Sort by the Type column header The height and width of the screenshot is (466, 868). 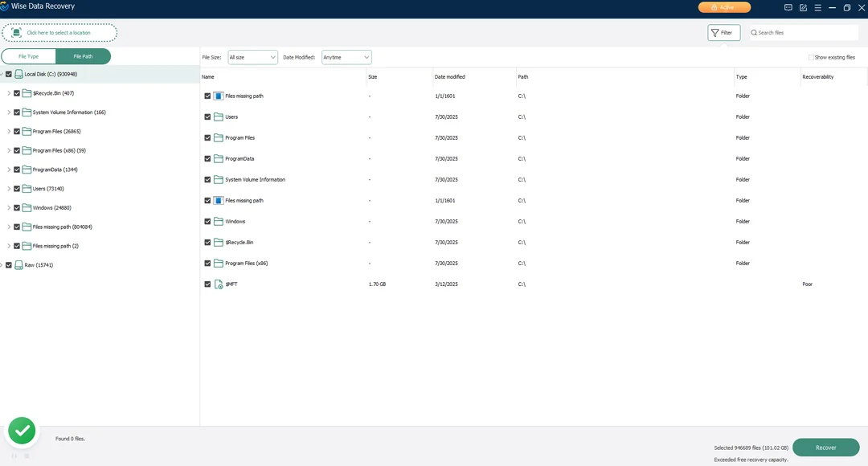(x=768, y=77)
